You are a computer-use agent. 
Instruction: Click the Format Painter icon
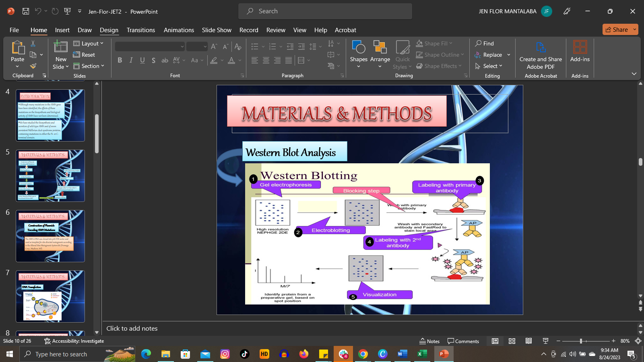[33, 66]
